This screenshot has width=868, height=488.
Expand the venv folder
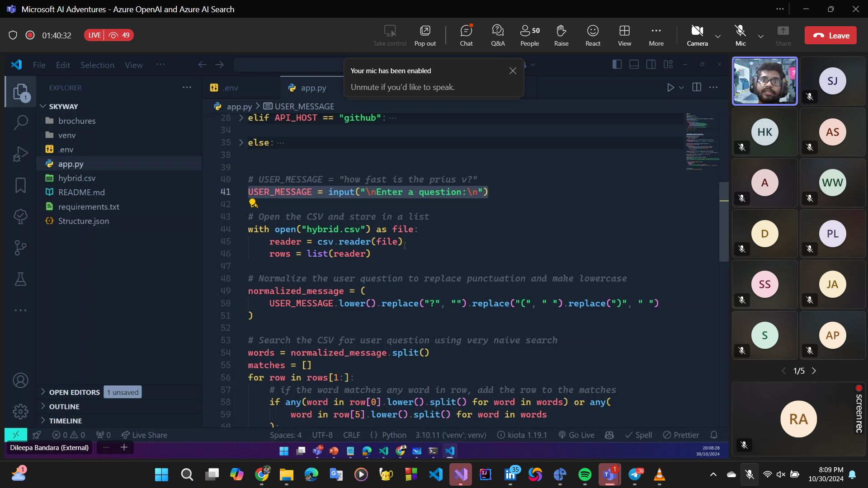point(66,135)
